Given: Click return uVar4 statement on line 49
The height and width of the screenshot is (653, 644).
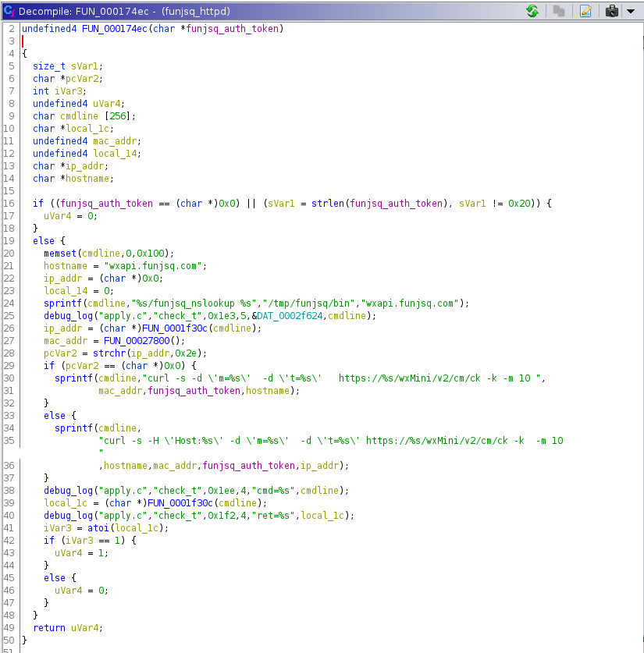Looking at the screenshot, I should coord(68,629).
